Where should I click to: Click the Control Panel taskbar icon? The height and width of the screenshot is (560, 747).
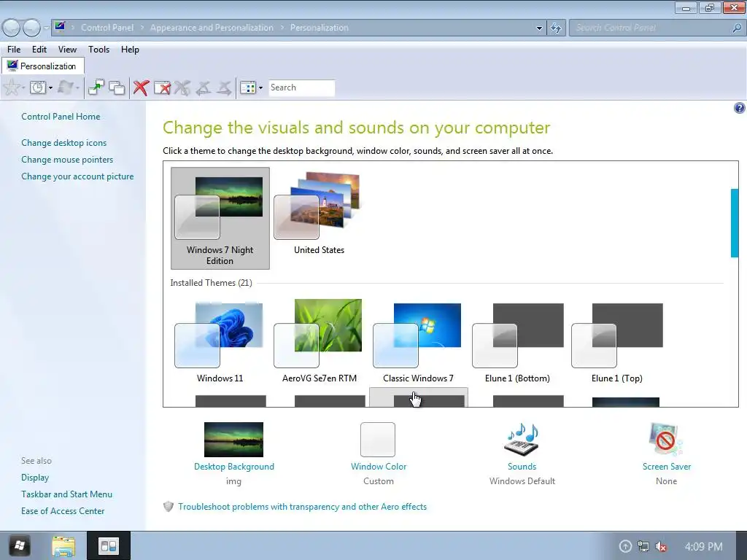(x=108, y=545)
